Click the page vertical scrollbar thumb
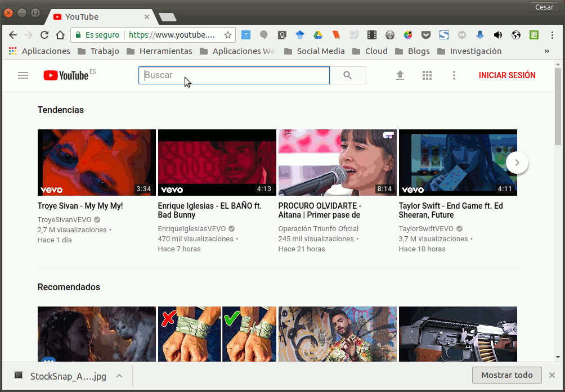565x392 pixels. [558, 107]
